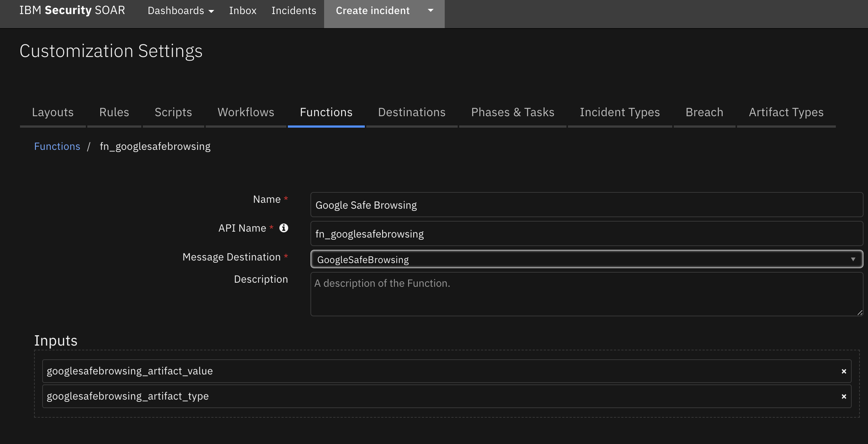
Task: Switch to the Workflows tab
Action: 246,112
